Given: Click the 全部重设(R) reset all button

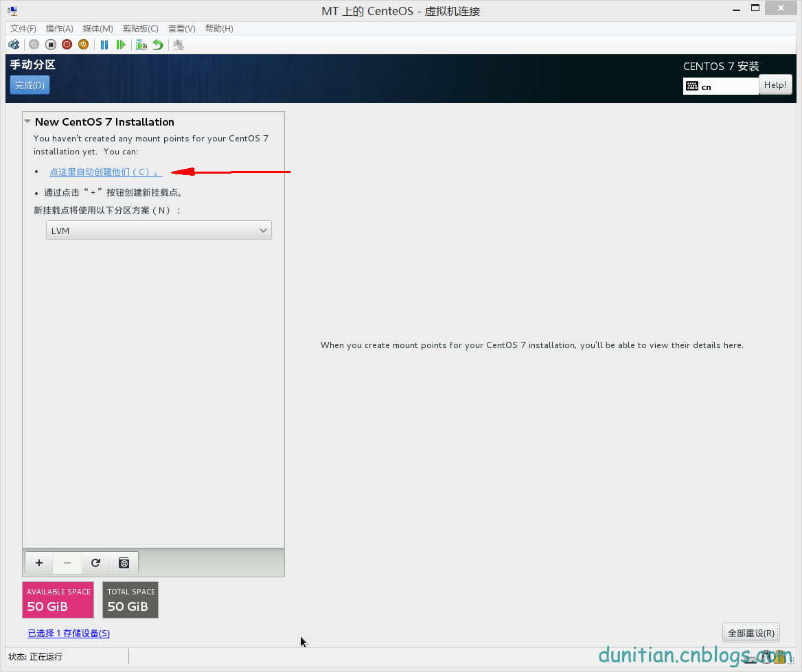Looking at the screenshot, I should (751, 633).
